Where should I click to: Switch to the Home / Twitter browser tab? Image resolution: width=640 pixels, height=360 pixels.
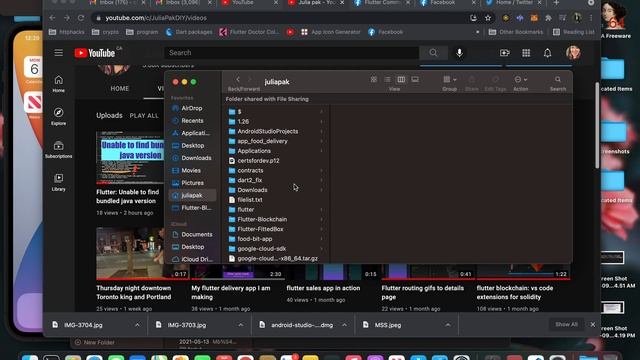point(514,3)
